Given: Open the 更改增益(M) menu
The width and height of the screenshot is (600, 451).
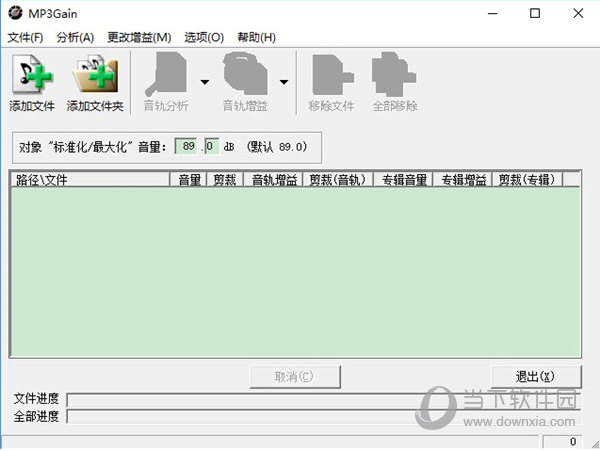Looking at the screenshot, I should [x=139, y=37].
